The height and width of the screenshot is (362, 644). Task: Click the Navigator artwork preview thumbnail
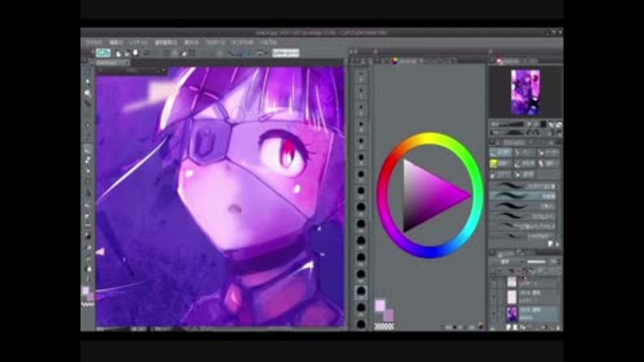[x=525, y=93]
